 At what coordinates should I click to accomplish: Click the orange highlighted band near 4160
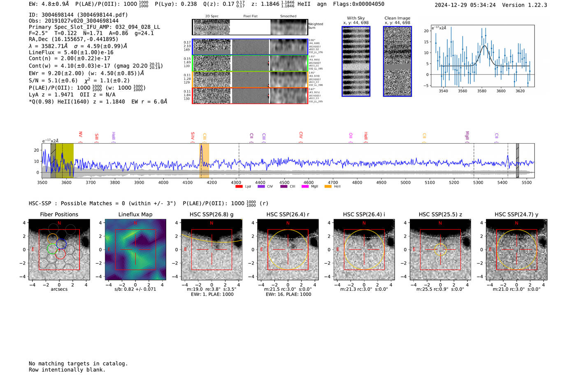pyautogui.click(x=204, y=161)
